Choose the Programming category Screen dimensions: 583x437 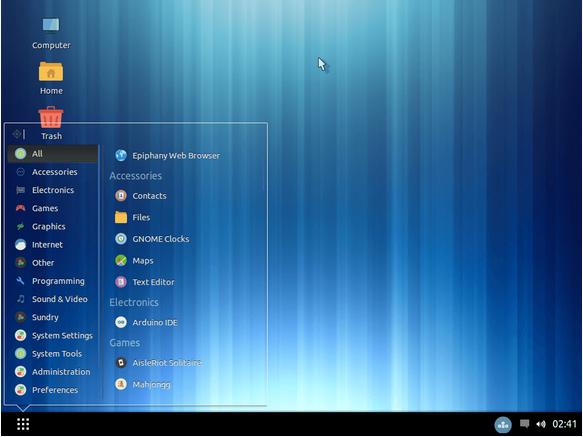point(53,281)
